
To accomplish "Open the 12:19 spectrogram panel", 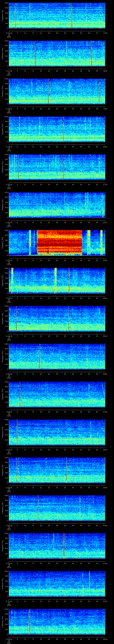I will 57,129.
